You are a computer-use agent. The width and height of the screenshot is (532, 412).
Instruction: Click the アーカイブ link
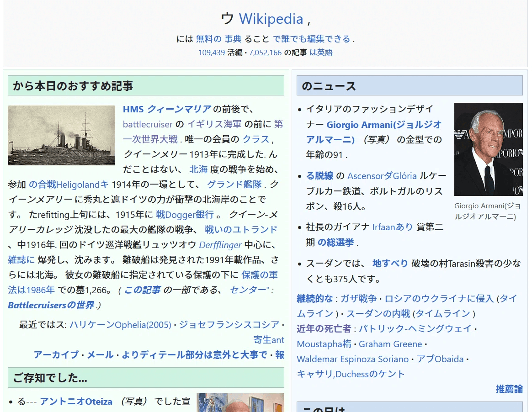click(x=57, y=355)
